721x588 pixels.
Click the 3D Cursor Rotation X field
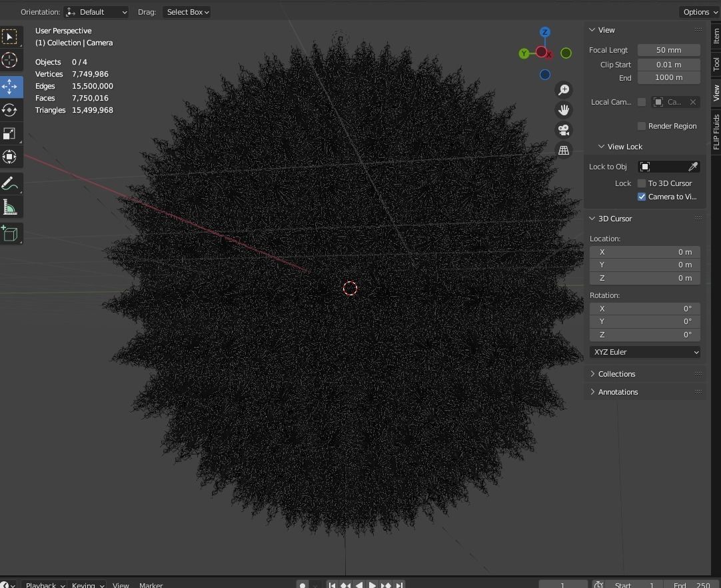[x=644, y=309]
